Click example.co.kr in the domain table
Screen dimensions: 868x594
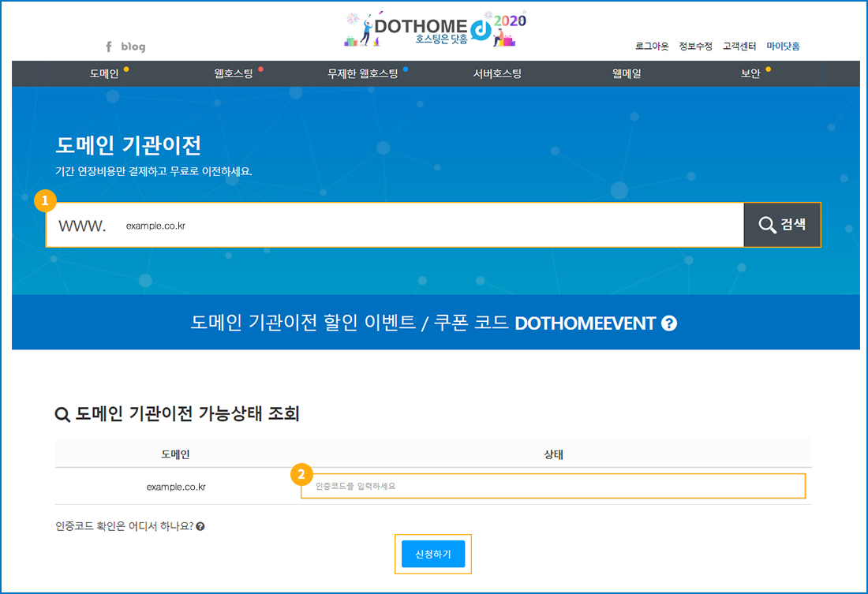(x=176, y=488)
